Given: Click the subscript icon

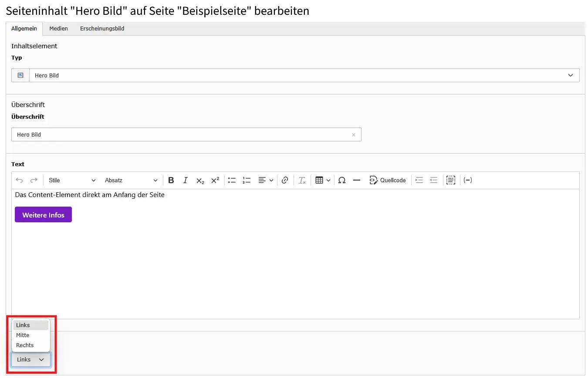Looking at the screenshot, I should coord(200,180).
